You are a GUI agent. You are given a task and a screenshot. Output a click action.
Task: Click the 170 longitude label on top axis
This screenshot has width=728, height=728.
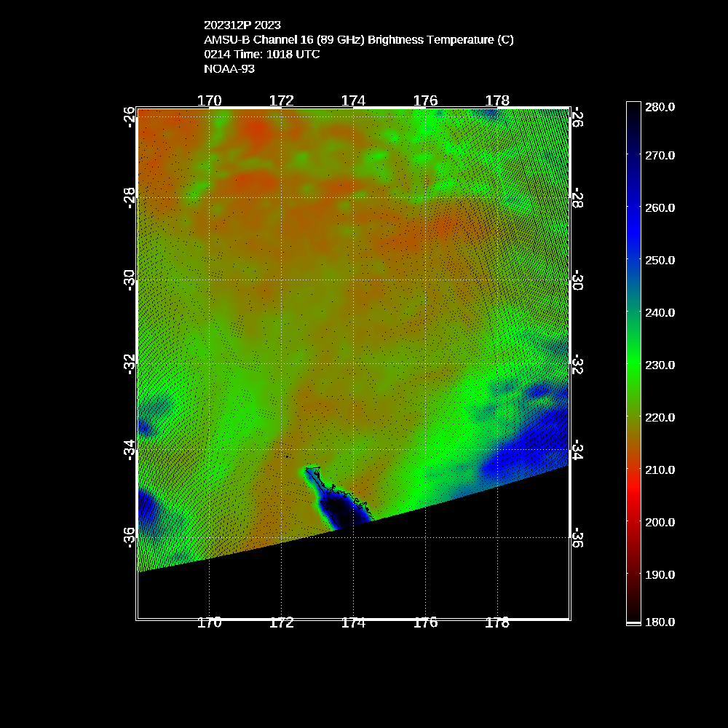[x=210, y=100]
